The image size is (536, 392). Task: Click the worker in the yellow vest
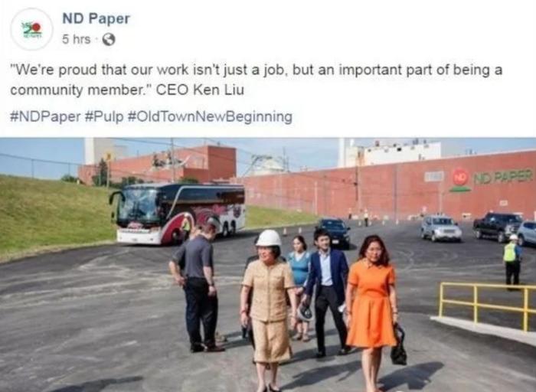(x=512, y=260)
